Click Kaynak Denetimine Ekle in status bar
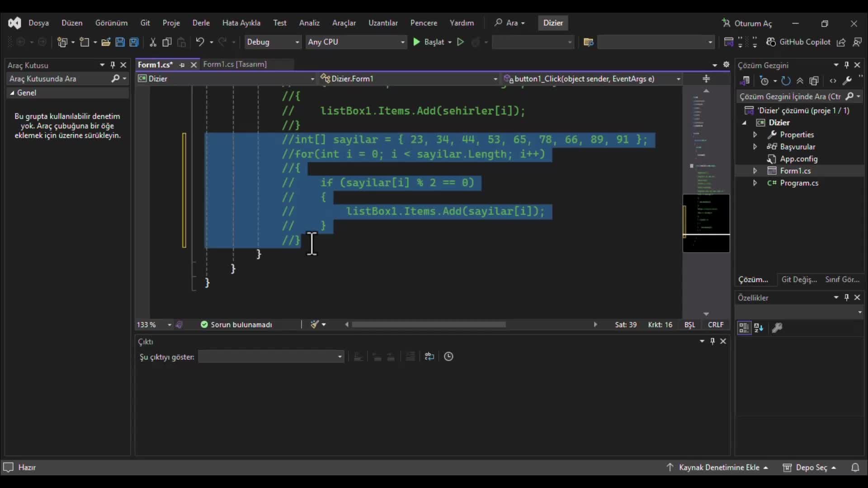868x488 pixels. pos(717,467)
